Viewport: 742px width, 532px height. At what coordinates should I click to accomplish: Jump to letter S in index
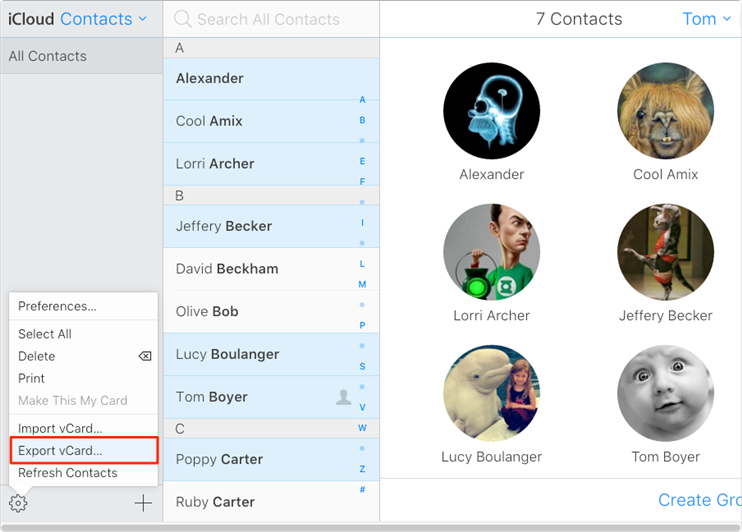(x=362, y=366)
